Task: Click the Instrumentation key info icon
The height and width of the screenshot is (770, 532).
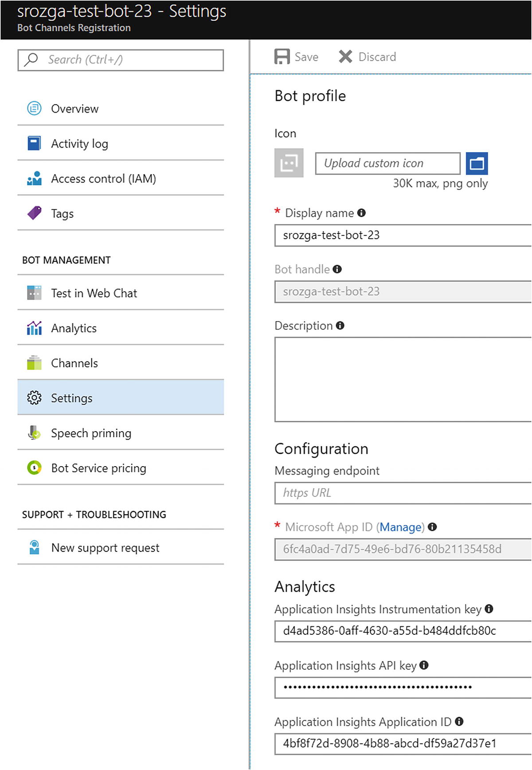Action: 489,609
